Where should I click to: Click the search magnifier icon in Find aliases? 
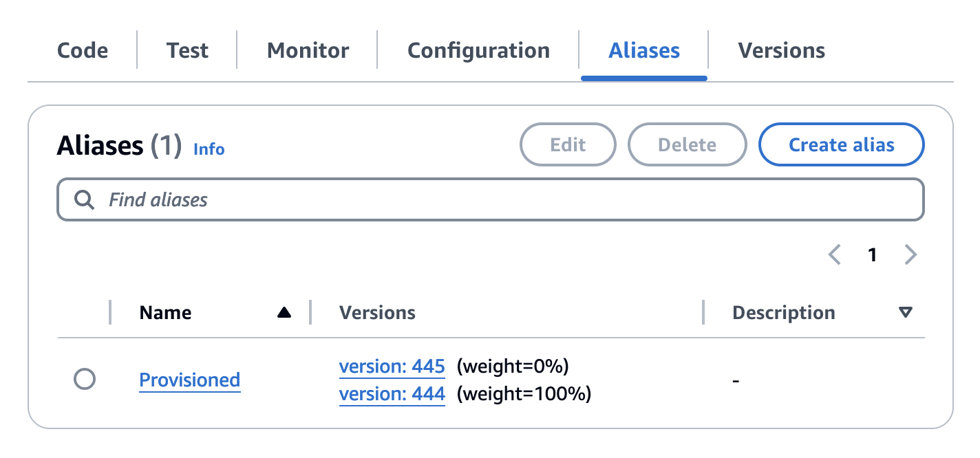click(x=85, y=199)
